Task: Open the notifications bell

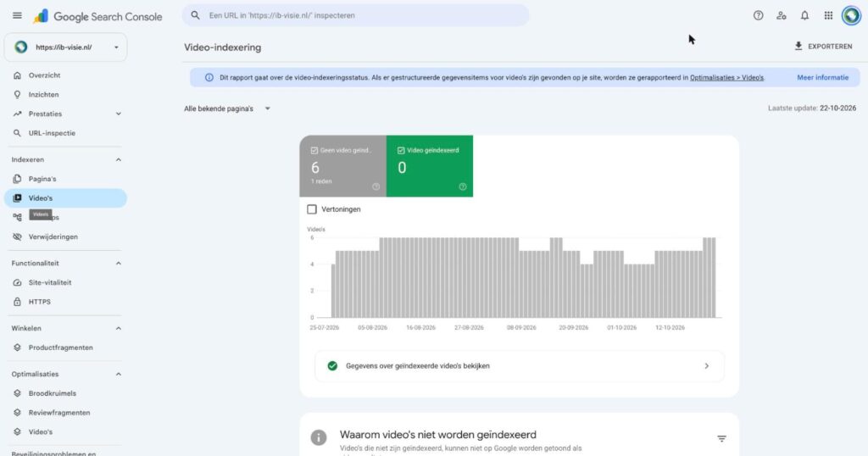Action: tap(805, 15)
